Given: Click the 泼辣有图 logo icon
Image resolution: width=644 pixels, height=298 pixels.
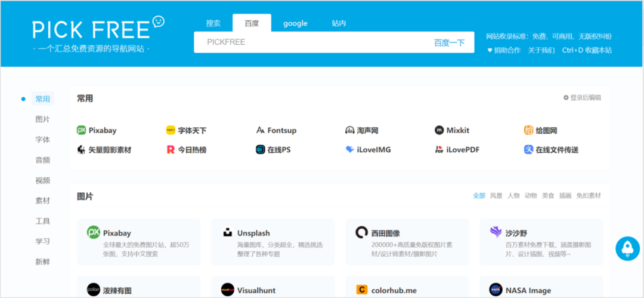Looking at the screenshot, I should (93, 290).
